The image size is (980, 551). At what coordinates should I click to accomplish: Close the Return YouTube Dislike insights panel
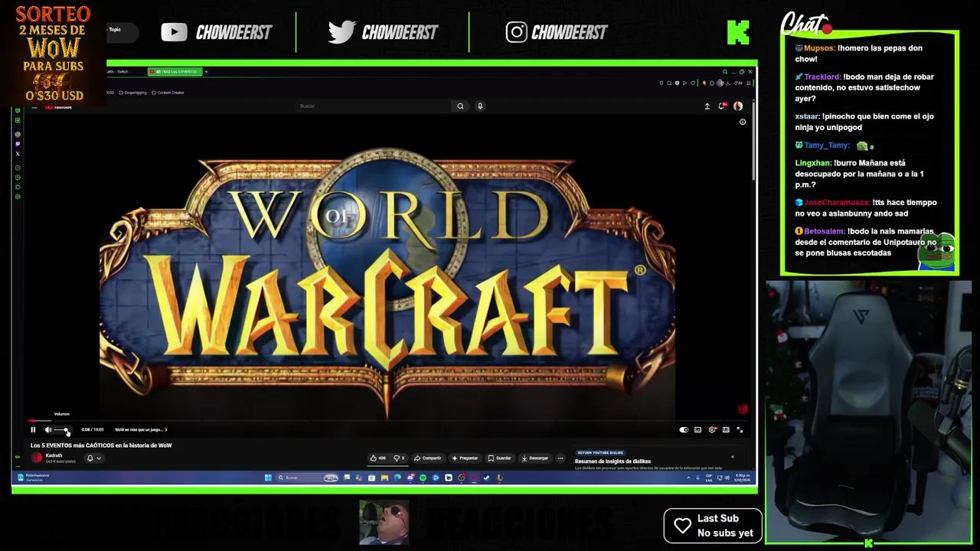pyautogui.click(x=732, y=457)
